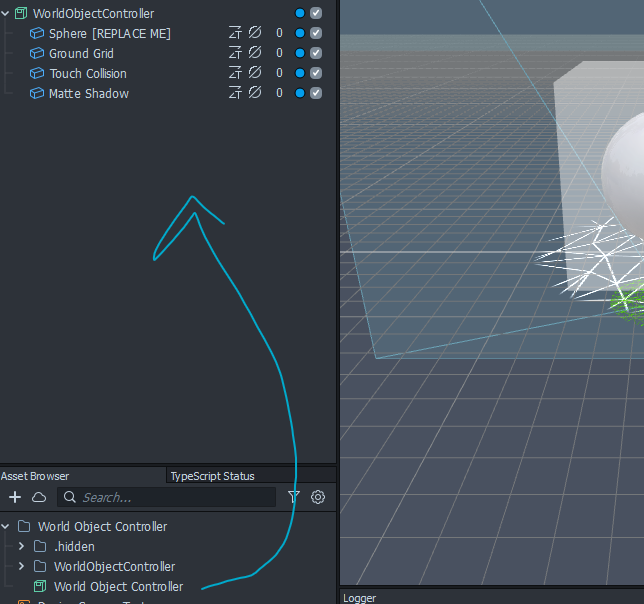Toggle the WorldObjectController enabled checkbox
The image size is (644, 604).
[x=316, y=14]
